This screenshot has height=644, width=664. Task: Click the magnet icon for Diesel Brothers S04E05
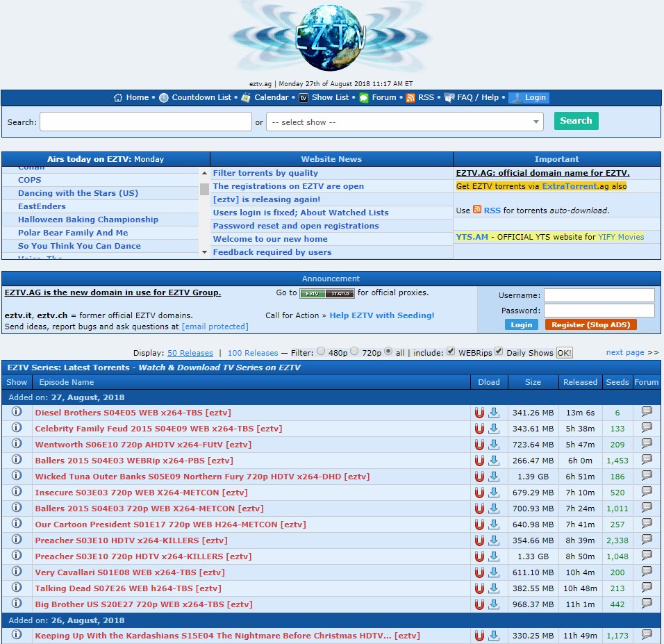[x=479, y=413]
